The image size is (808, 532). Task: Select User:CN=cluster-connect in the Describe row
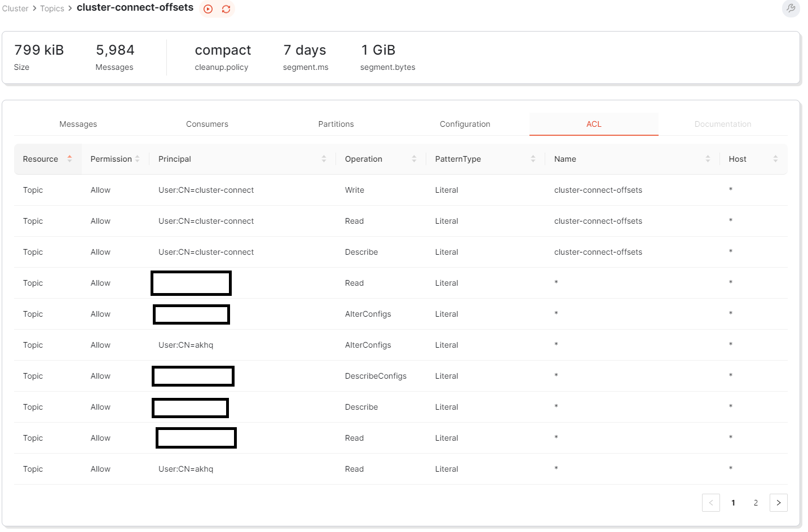click(x=206, y=252)
